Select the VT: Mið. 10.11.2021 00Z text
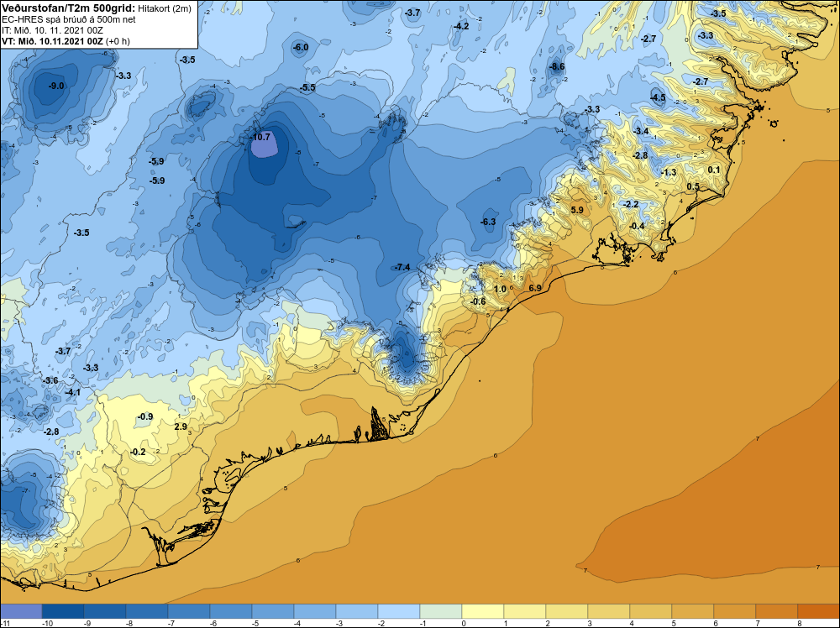 pyautogui.click(x=52, y=41)
